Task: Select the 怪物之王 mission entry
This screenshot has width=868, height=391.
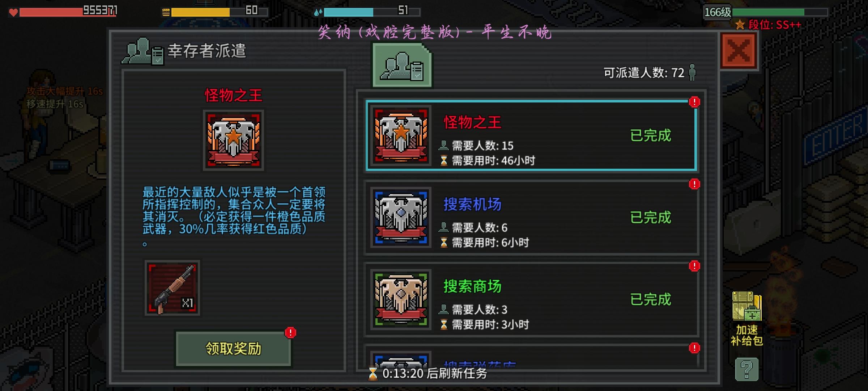Action: tap(531, 135)
